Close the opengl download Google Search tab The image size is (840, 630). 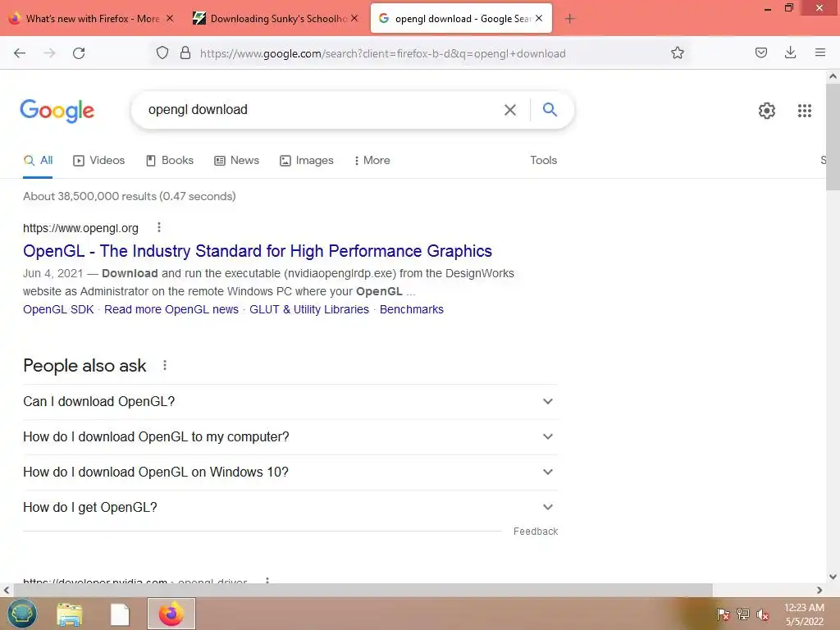[x=539, y=18]
